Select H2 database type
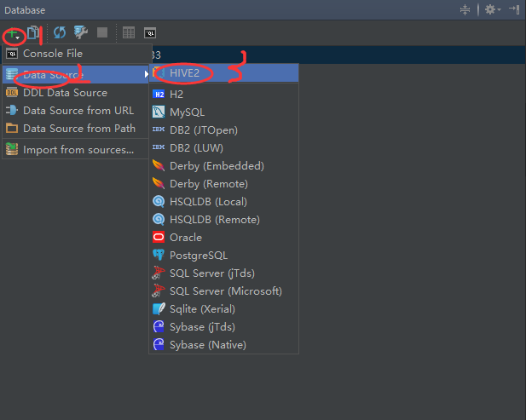The image size is (526, 420). coord(223,95)
